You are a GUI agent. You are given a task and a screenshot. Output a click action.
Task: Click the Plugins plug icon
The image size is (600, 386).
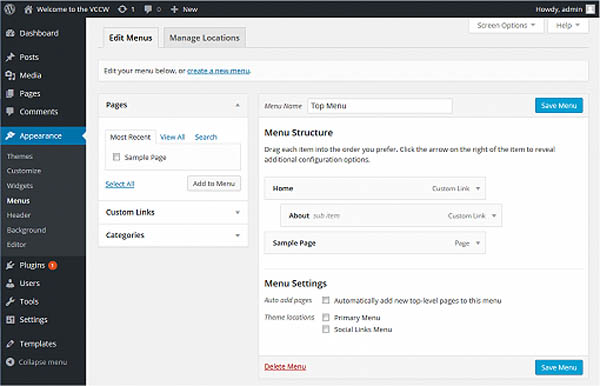[10, 265]
